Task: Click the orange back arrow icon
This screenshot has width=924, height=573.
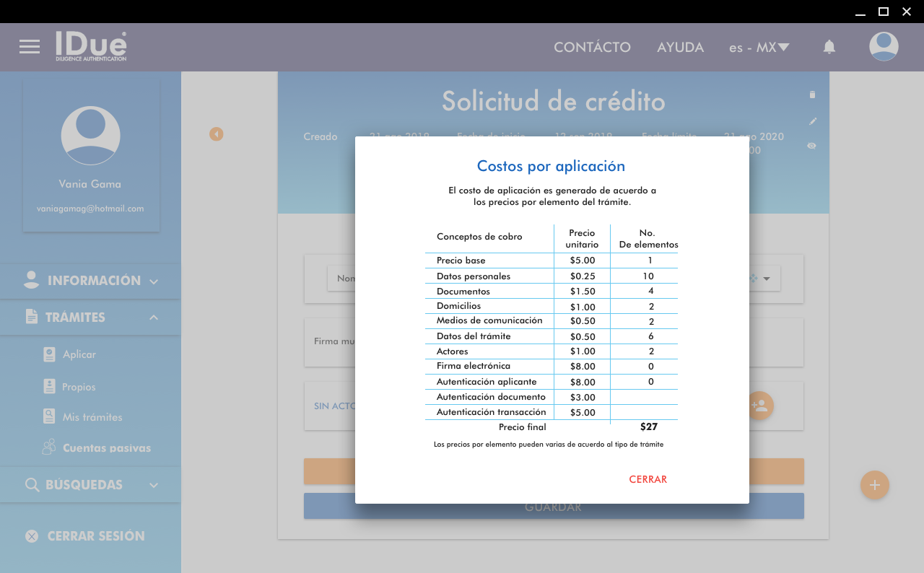Action: [217, 134]
